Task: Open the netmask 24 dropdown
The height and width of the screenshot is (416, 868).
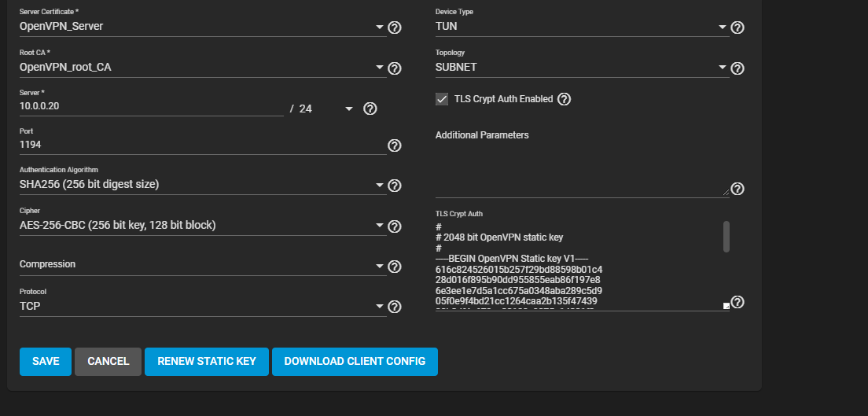Action: 349,109
